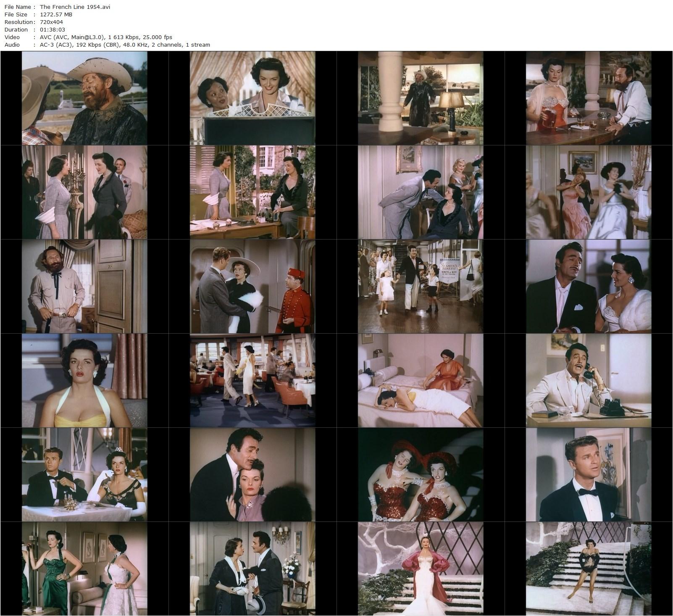Select the close-up of woman in yellow halter top
Image resolution: width=673 pixels, height=616 pixels.
pyautogui.click(x=84, y=381)
